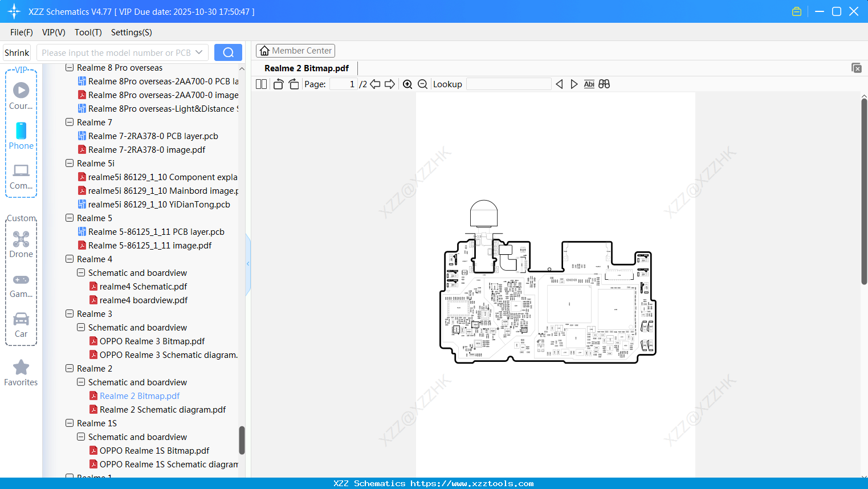This screenshot has height=489, width=868.
Task: Select Realme 2 Bitmap.pdf in tree
Action: 140,396
